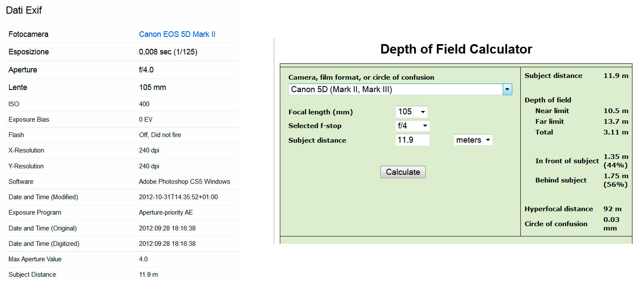This screenshot has height=287, width=644.
Task: Select the 'Selected f-stop' label
Action: click(315, 126)
